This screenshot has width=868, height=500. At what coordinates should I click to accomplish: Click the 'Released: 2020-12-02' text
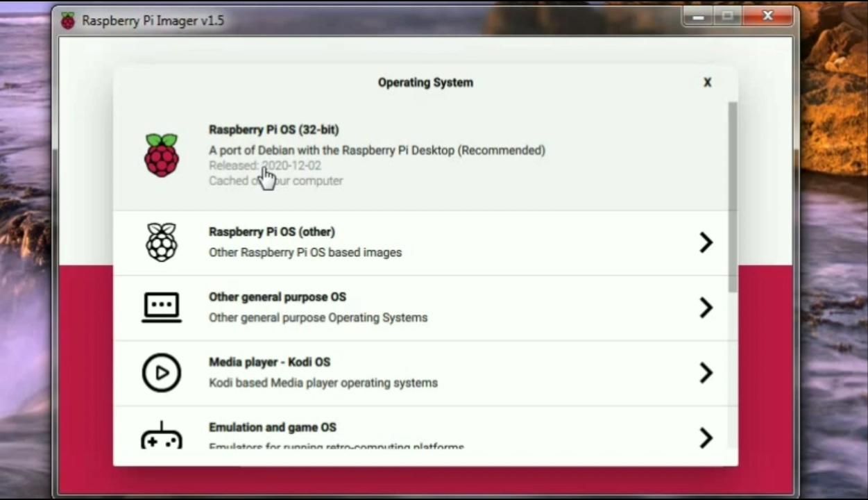click(264, 165)
